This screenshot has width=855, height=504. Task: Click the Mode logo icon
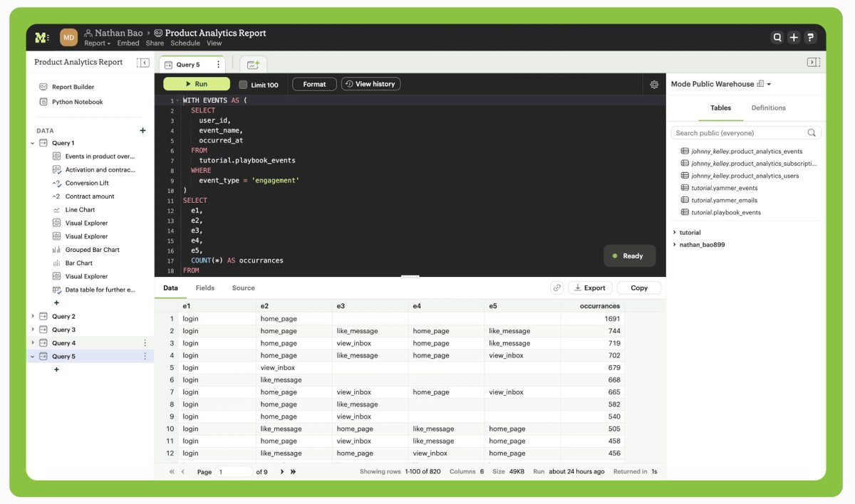pos(41,36)
